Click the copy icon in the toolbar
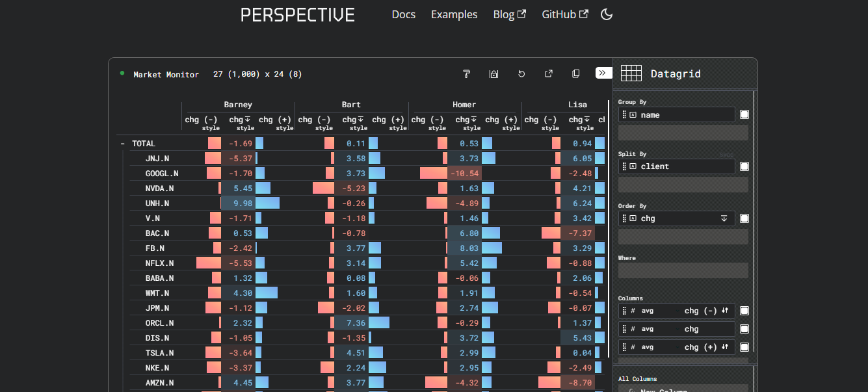Image resolution: width=868 pixels, height=392 pixels. [575, 74]
